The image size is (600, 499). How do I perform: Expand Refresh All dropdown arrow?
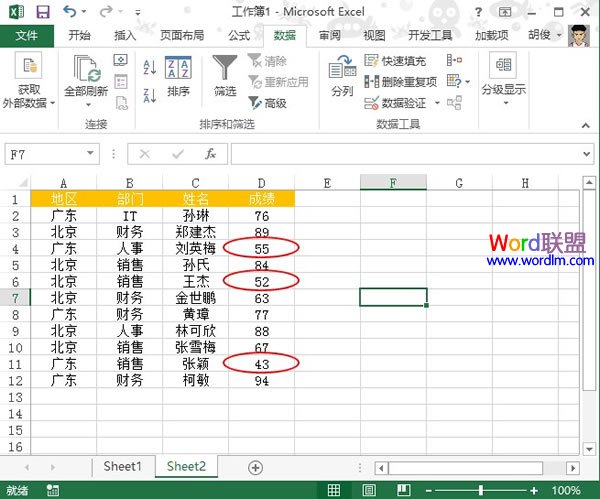[88, 104]
